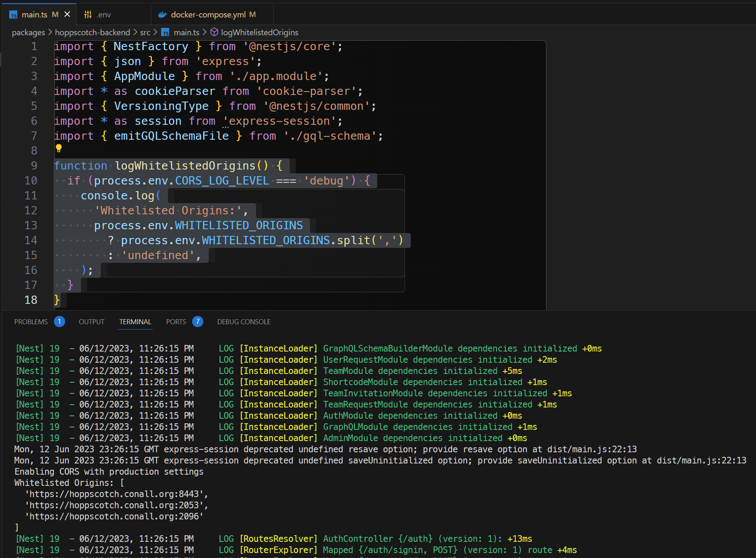Click the logWhitelistedOrigins symbol icon in breadcrumbs
Image resolution: width=756 pixels, height=558 pixels.
(x=214, y=32)
